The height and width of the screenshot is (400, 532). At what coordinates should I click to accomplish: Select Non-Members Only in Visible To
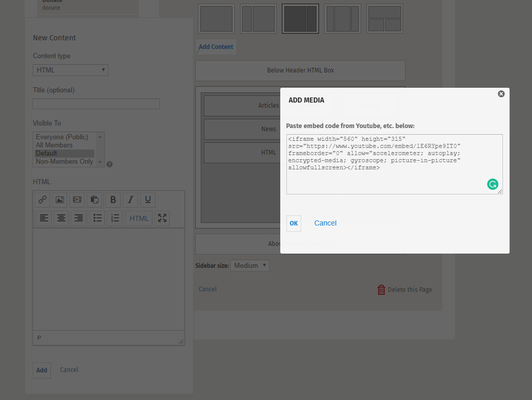click(65, 161)
